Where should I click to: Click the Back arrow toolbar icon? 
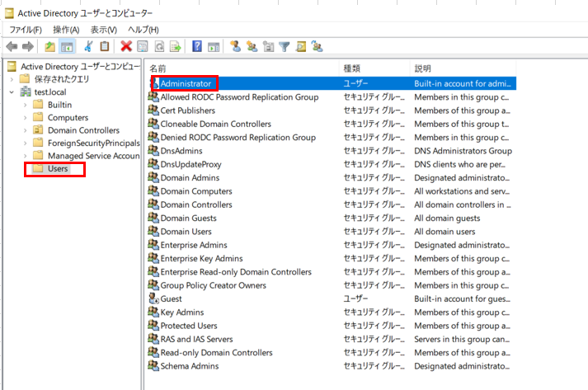12,46
